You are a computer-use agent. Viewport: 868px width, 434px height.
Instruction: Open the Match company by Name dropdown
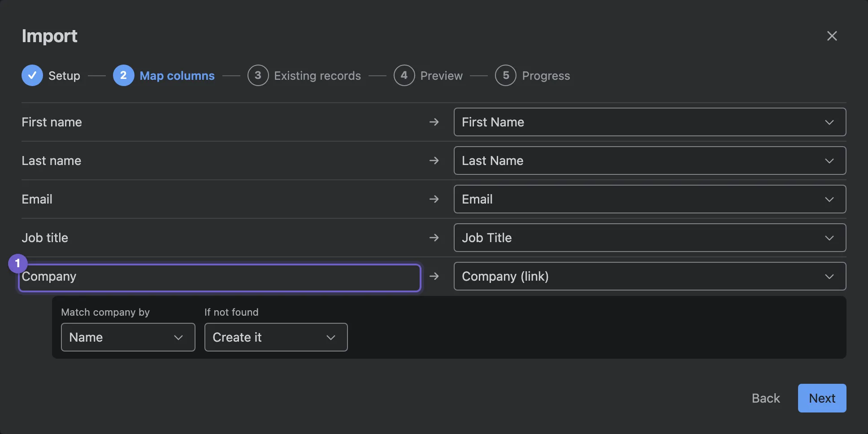(x=128, y=337)
